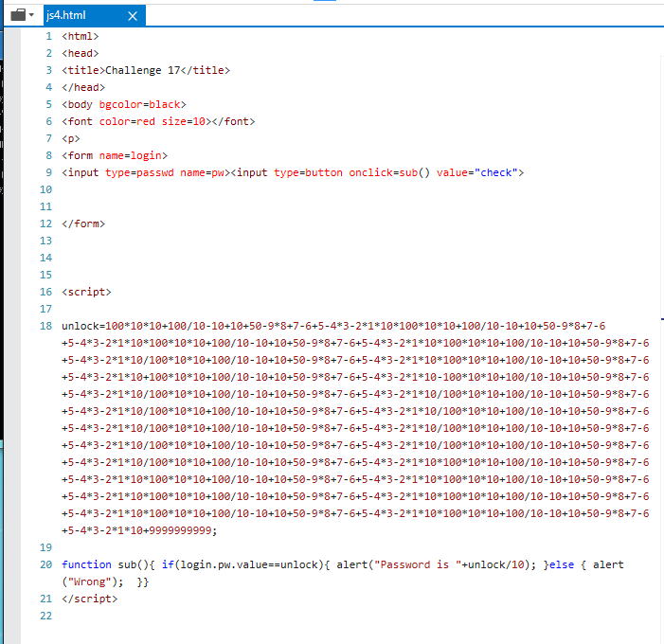Click line number 9 in gutter
The height and width of the screenshot is (644, 664).
(48, 172)
